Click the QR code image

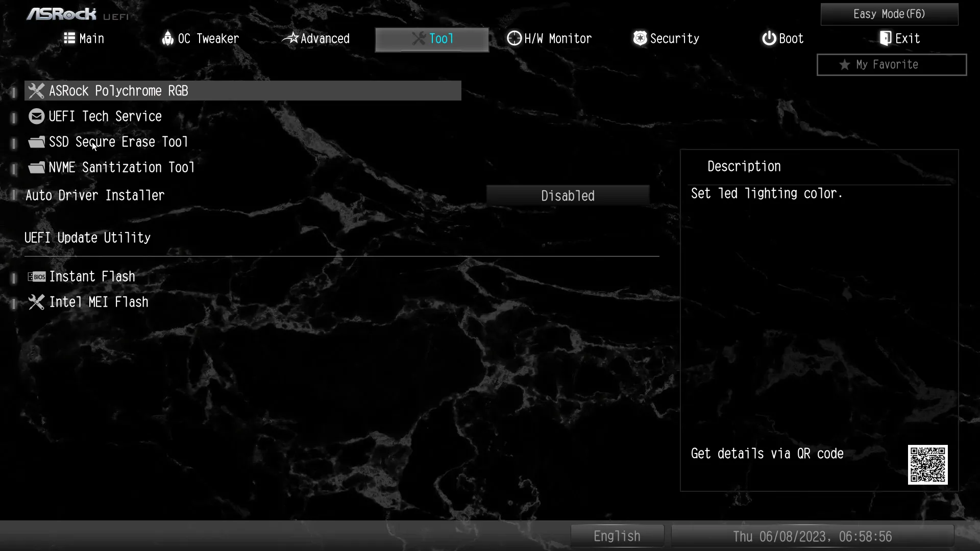[x=927, y=464]
